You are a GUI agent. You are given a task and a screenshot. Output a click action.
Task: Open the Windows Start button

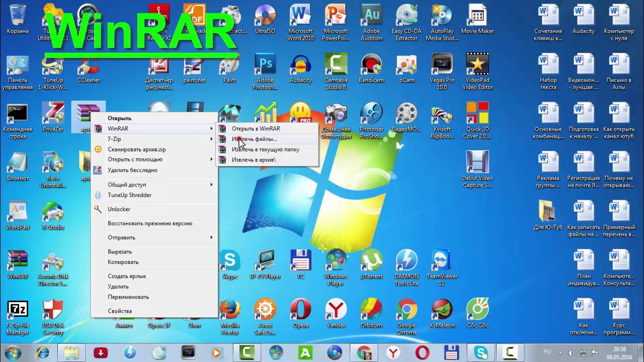click(x=13, y=352)
